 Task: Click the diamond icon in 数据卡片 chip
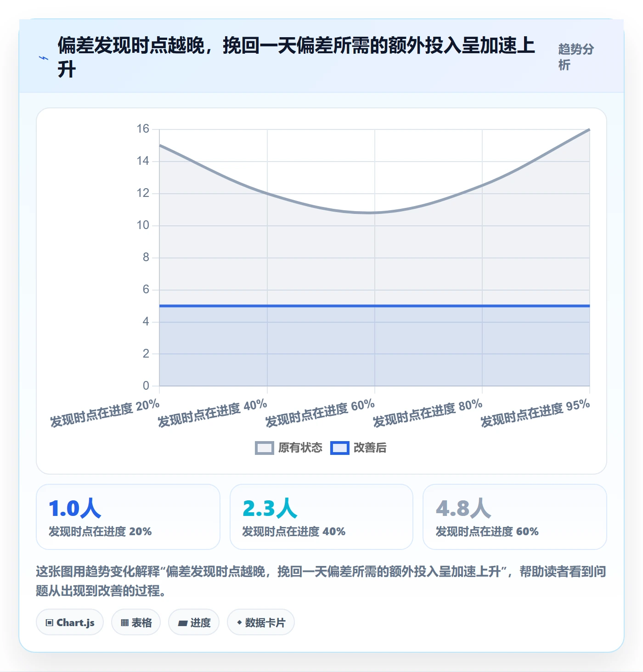pos(239,622)
